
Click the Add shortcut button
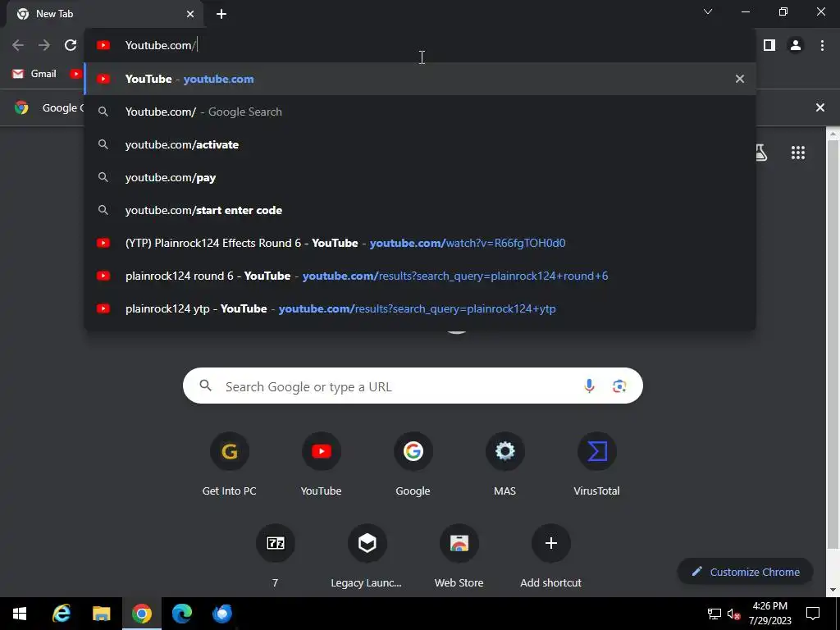[x=550, y=557]
